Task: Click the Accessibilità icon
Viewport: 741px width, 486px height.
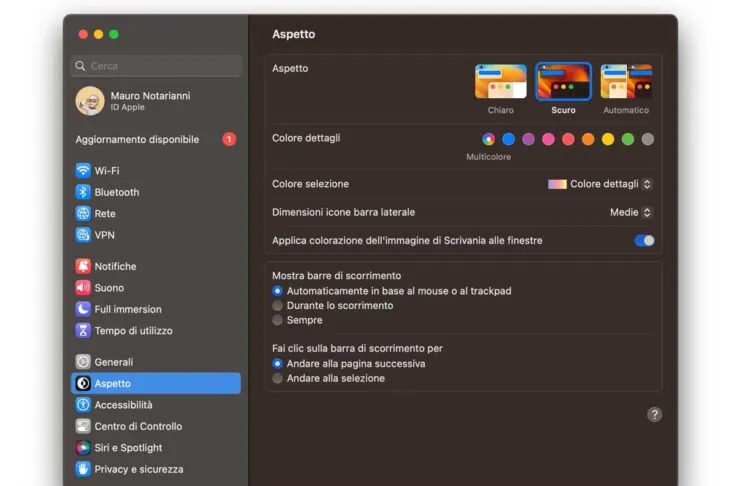Action: (x=83, y=405)
